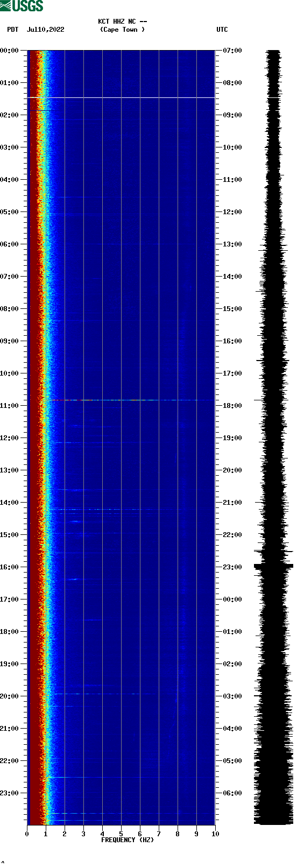Click PDT time label '11:00' on the left axis
Screen dimensions: 297x868
point(10,406)
